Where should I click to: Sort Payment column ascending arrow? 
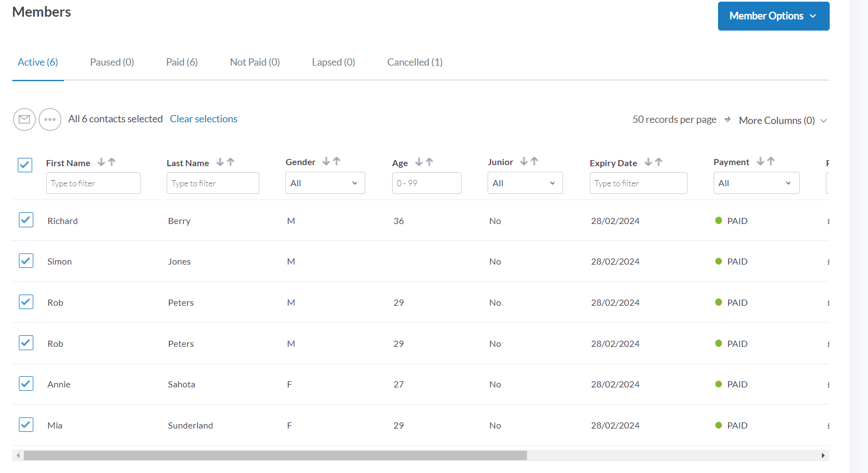point(771,161)
